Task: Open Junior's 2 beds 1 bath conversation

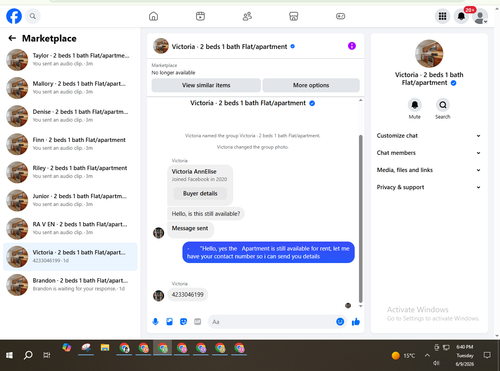Action: point(70,200)
